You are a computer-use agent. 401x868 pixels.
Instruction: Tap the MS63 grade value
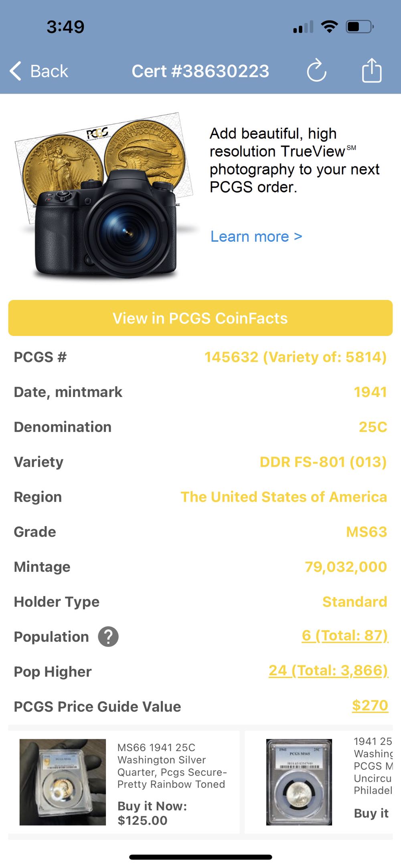367,532
